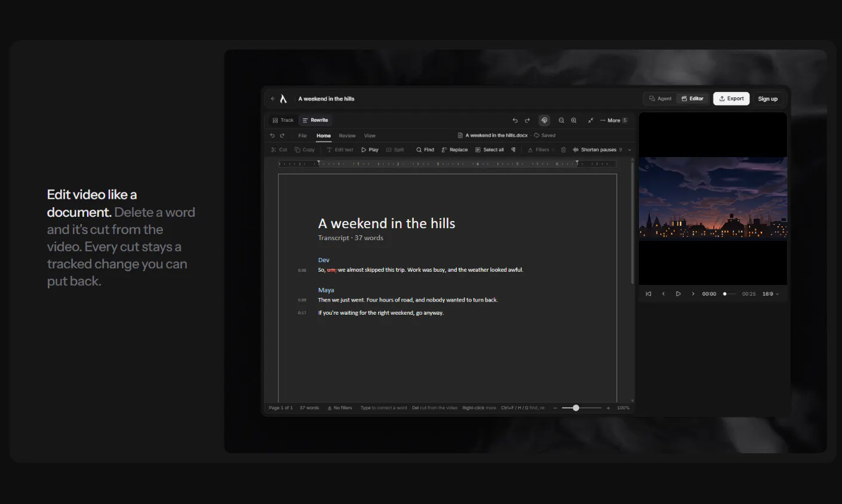The height and width of the screenshot is (504, 842).
Task: Zoom out with the minus magnifier icon
Action: click(561, 120)
